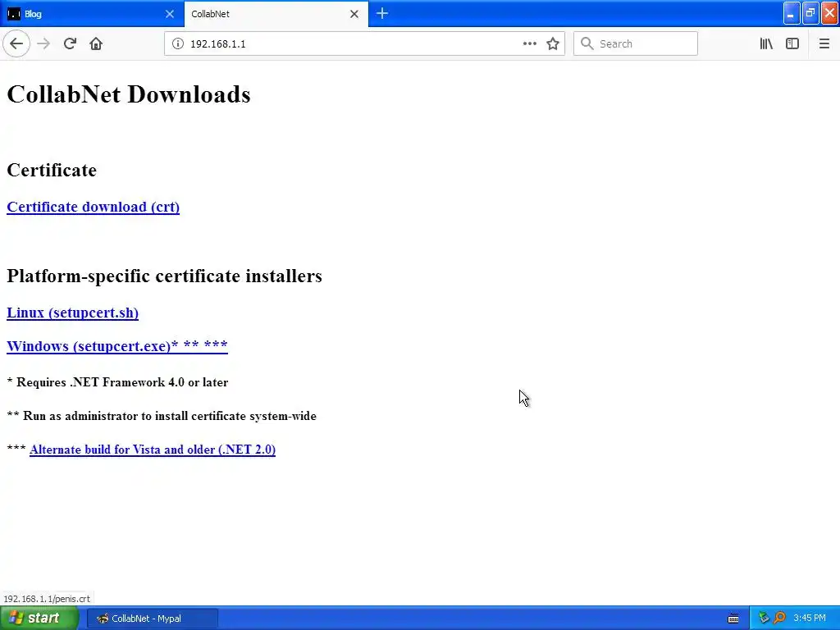840x630 pixels.
Task: Select the CollabNet tab
Action: [x=276, y=14]
